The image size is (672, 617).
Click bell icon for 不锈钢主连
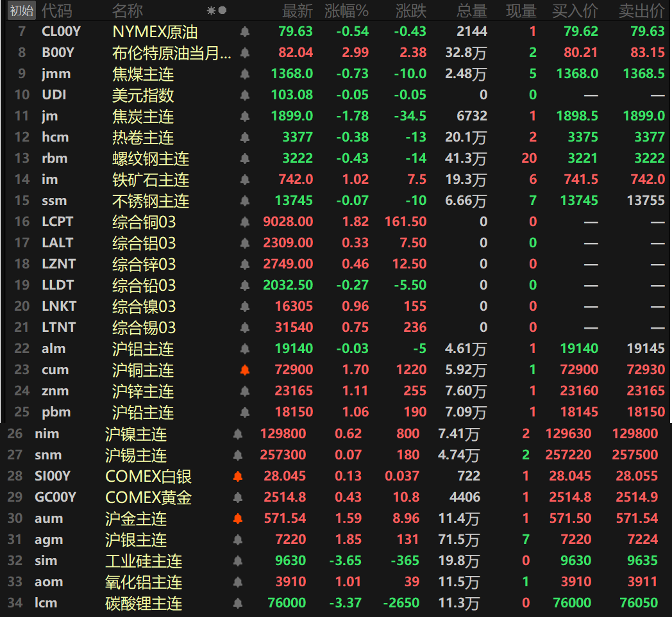245,201
